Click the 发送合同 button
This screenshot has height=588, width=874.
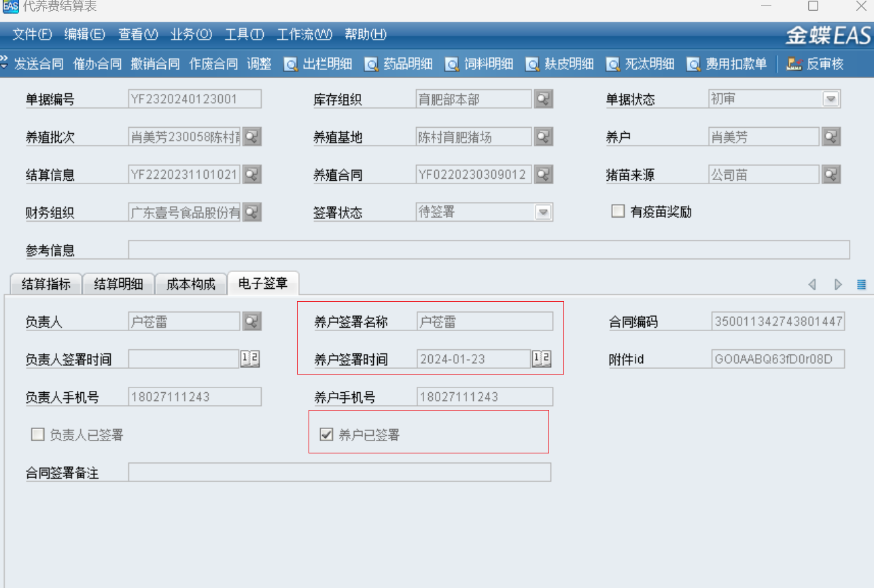pyautogui.click(x=39, y=64)
